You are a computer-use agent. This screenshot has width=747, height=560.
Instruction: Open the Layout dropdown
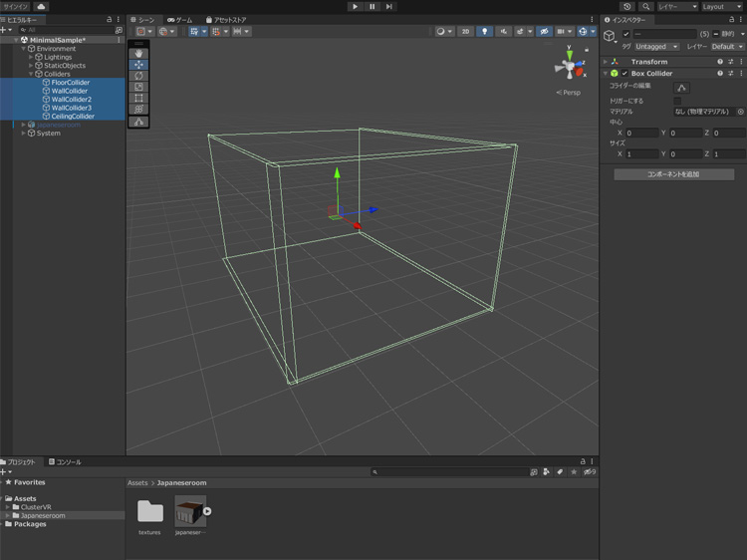[x=722, y=6]
